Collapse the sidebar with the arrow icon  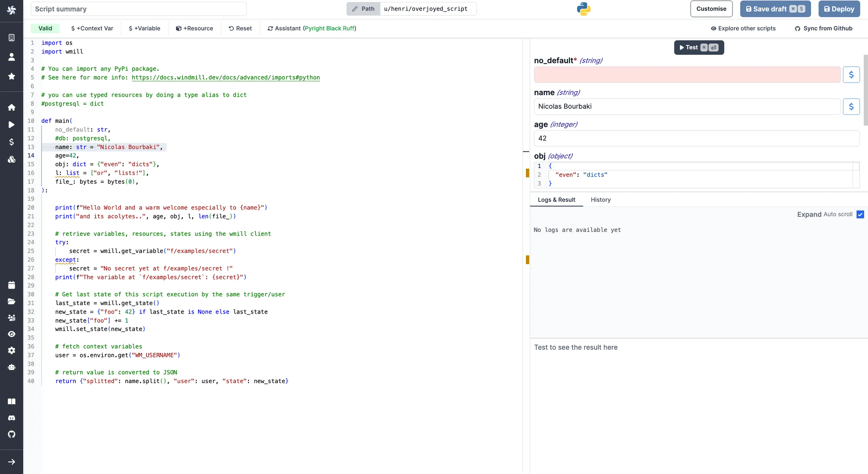(11, 462)
